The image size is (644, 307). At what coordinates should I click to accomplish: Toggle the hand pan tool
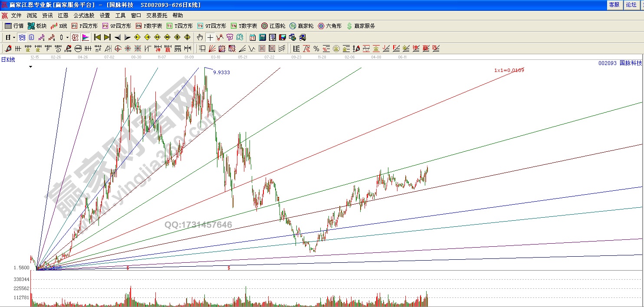pyautogui.click(x=200, y=37)
